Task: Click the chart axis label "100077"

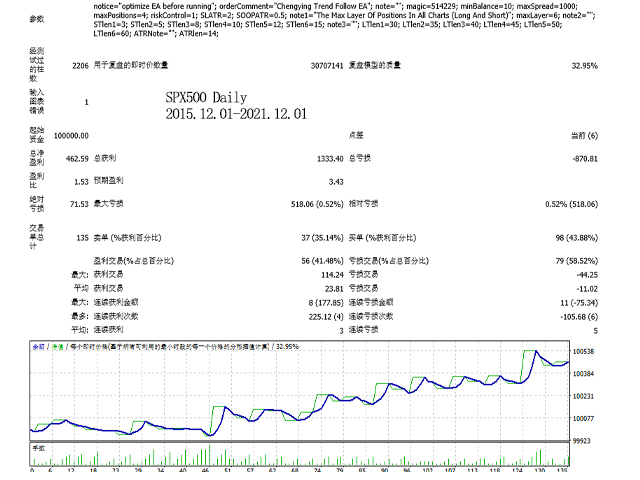Action: [x=584, y=419]
